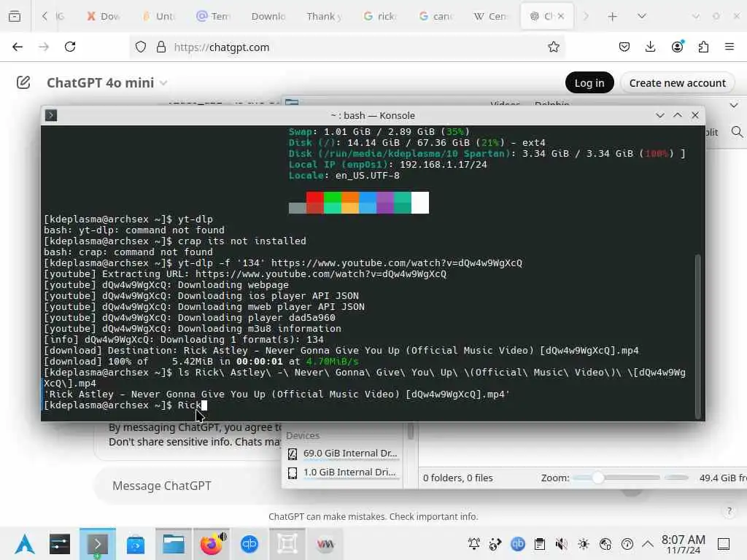Open Dolphin search magnifier icon
This screenshot has width=747, height=560.
(x=737, y=132)
